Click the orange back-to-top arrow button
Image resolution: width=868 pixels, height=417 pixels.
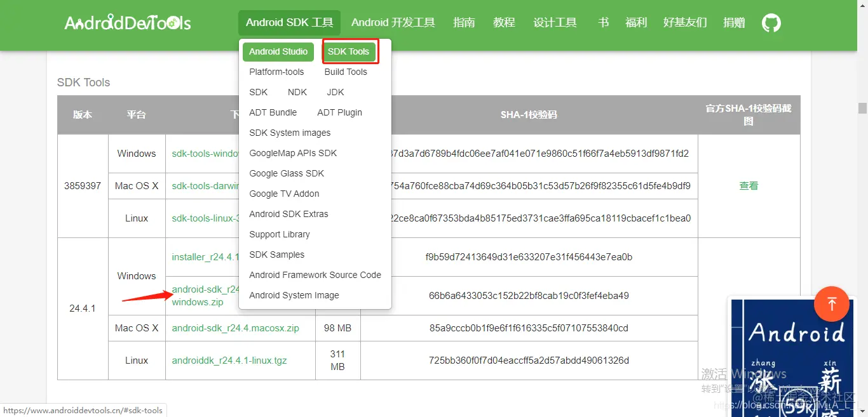[x=831, y=303]
